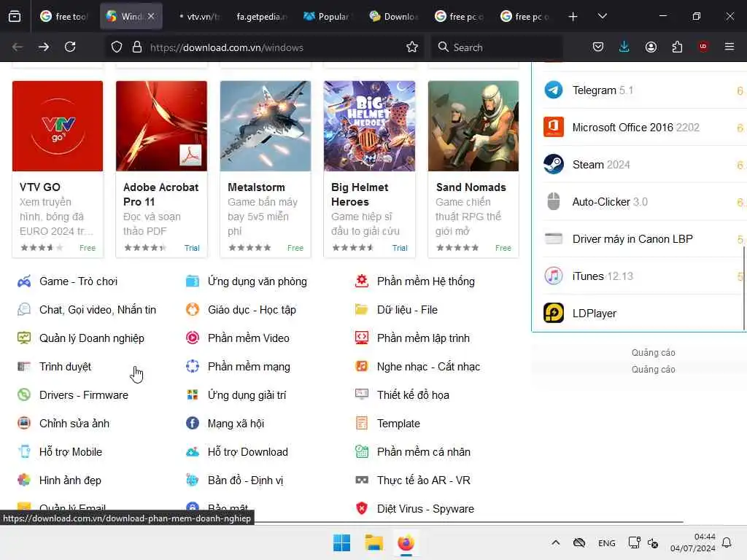This screenshot has width=747, height=560.
Task: Click the Game - Trò chơi gamepad icon
Action: (24, 281)
